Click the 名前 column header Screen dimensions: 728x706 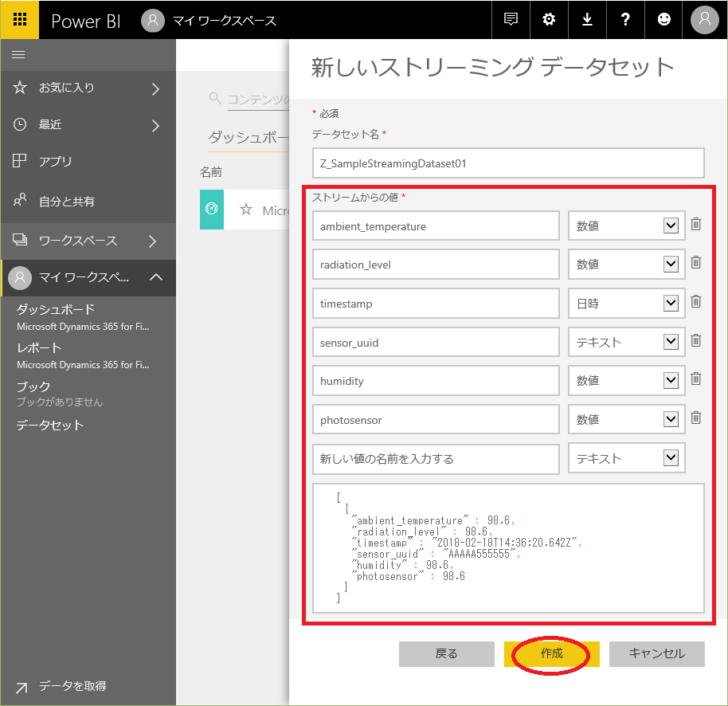click(211, 172)
